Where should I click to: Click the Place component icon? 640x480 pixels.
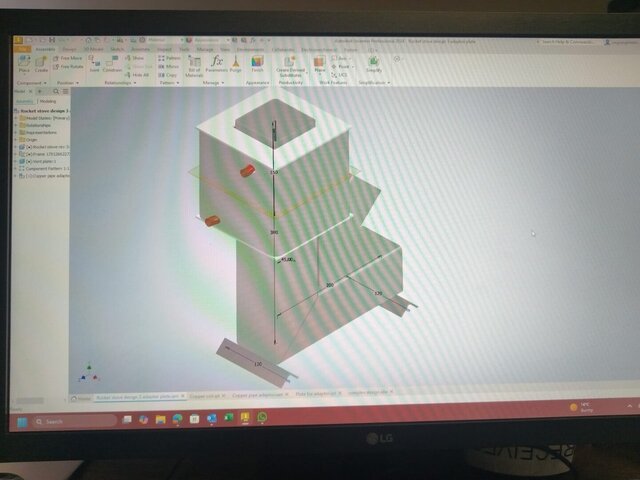point(24,64)
